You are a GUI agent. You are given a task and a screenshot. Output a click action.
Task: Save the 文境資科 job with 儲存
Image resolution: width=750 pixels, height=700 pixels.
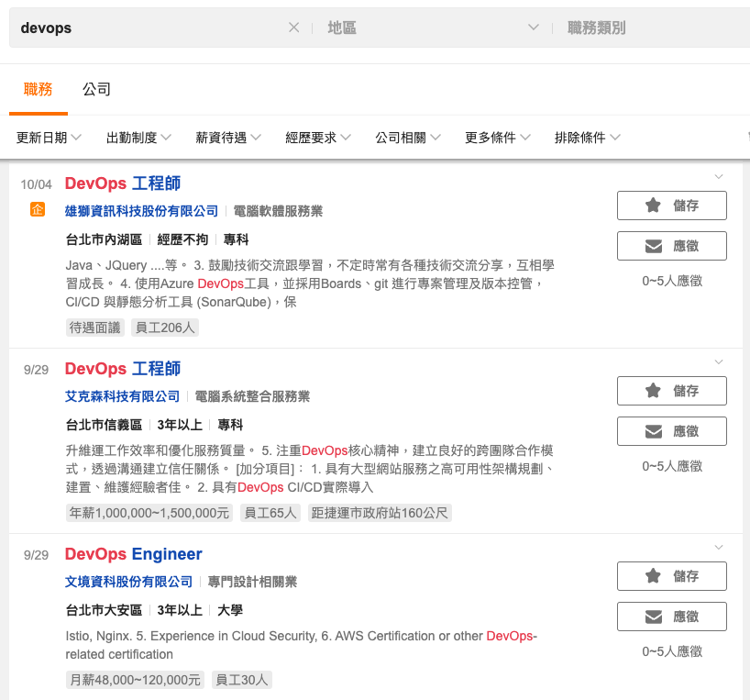671,575
